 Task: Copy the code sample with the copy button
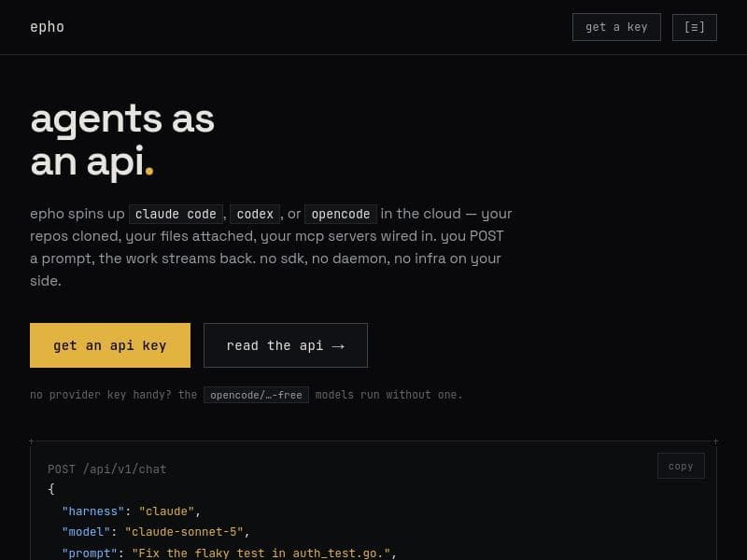coord(681,466)
